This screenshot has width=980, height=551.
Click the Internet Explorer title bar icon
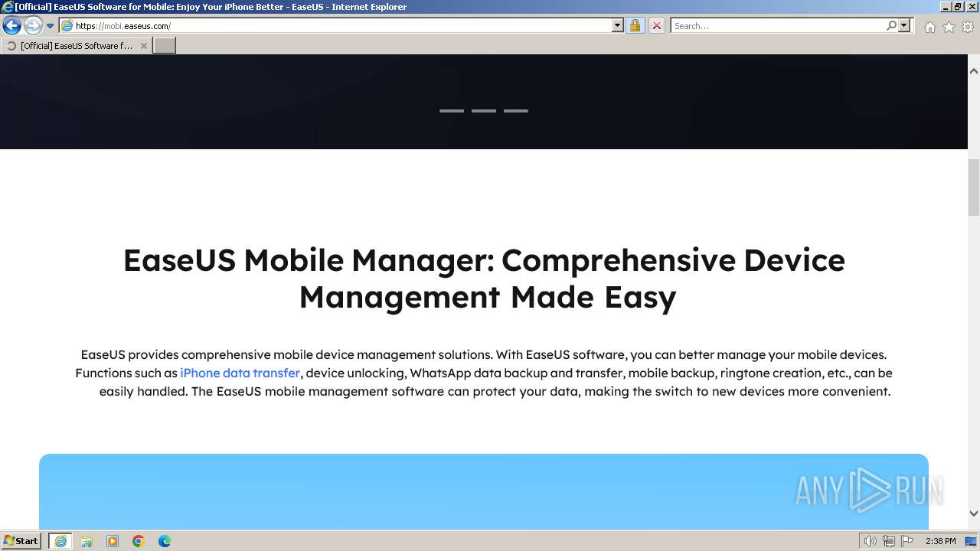[7, 7]
